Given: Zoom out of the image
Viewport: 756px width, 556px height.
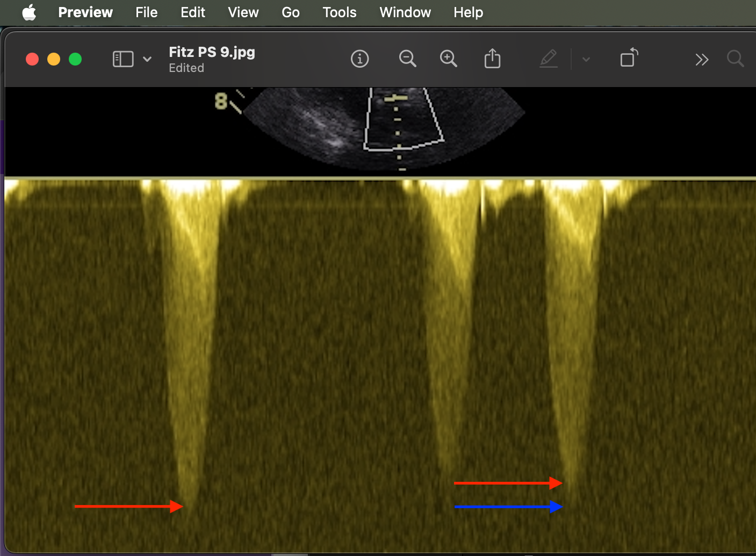Looking at the screenshot, I should point(407,59).
